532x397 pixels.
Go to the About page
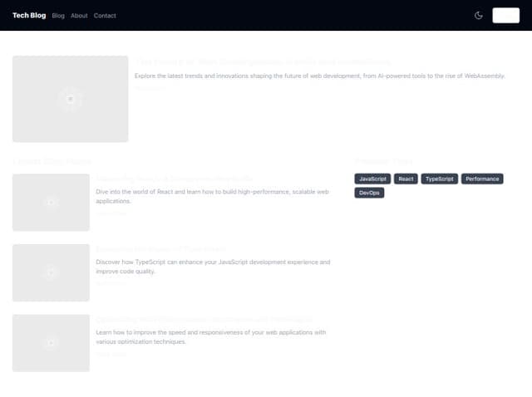[79, 16]
